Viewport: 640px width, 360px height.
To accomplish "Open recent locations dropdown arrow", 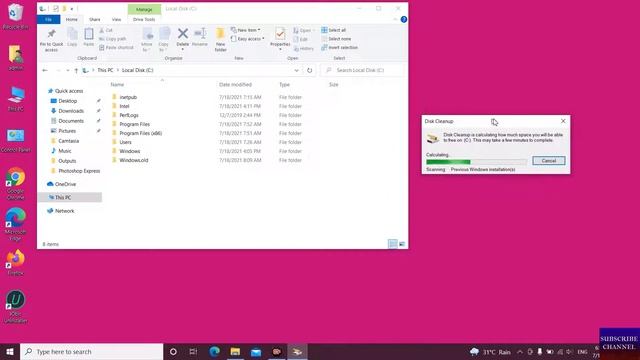I will click(x=67, y=70).
